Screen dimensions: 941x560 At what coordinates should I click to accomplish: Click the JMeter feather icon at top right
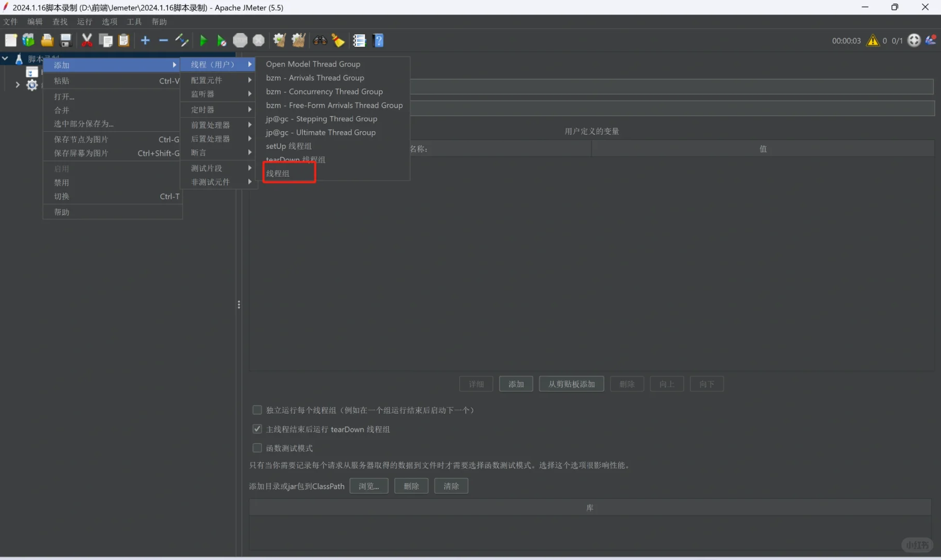pyautogui.click(x=931, y=40)
